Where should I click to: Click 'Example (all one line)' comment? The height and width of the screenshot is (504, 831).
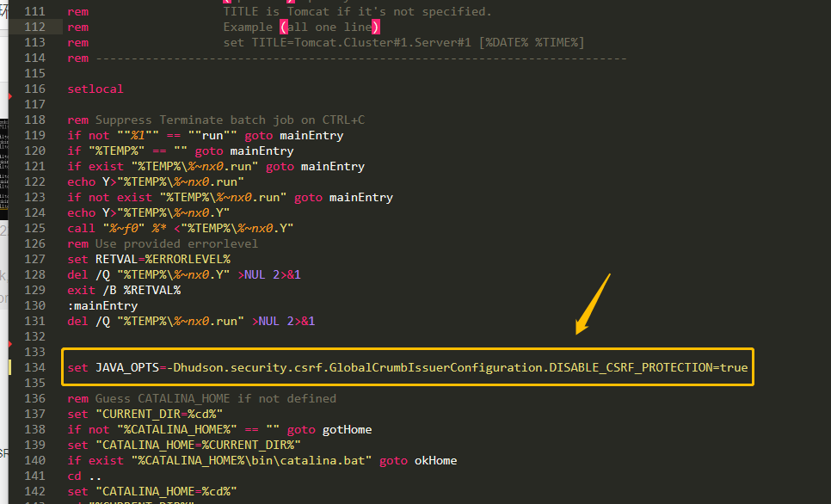click(302, 27)
